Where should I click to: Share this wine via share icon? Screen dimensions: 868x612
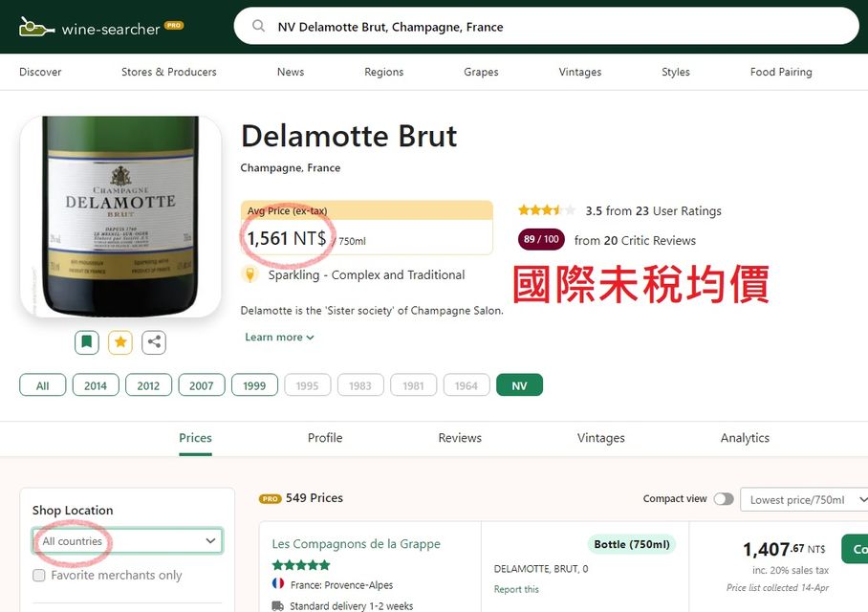click(154, 341)
